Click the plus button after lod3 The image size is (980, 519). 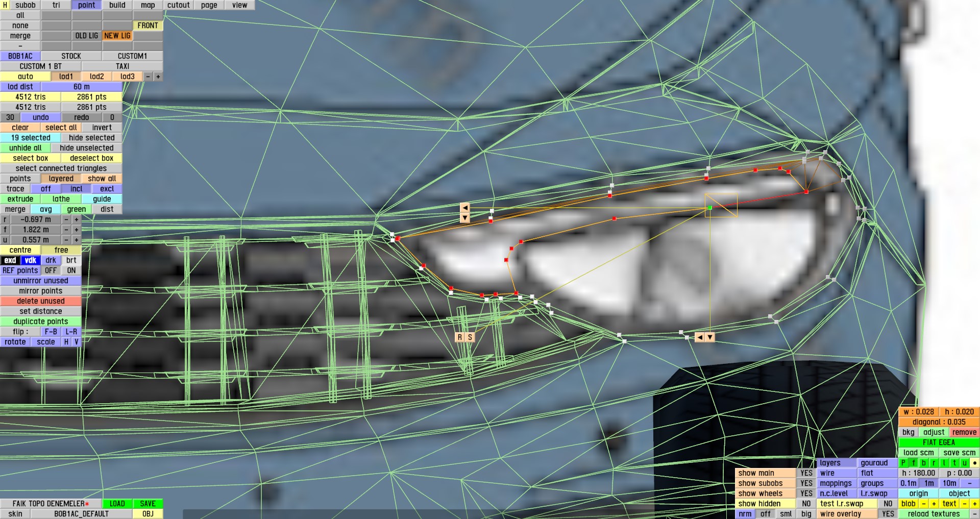pyautogui.click(x=158, y=77)
